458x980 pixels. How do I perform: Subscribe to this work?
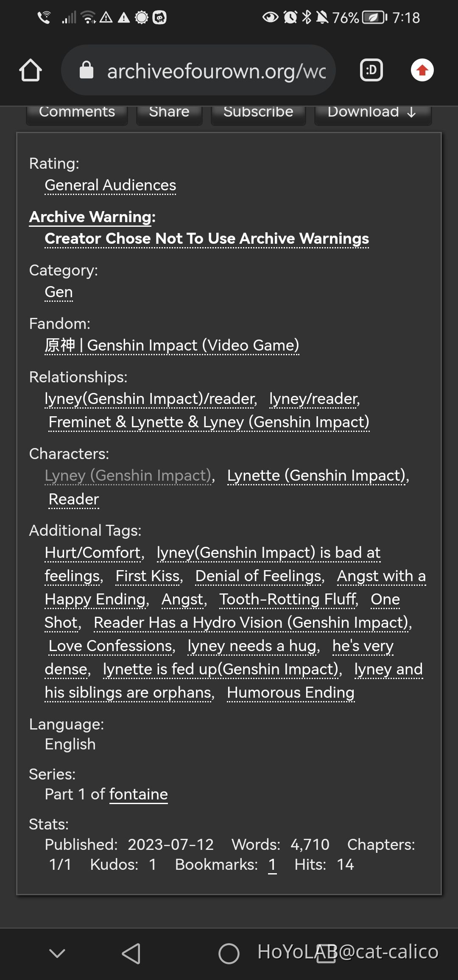pyautogui.click(x=258, y=111)
